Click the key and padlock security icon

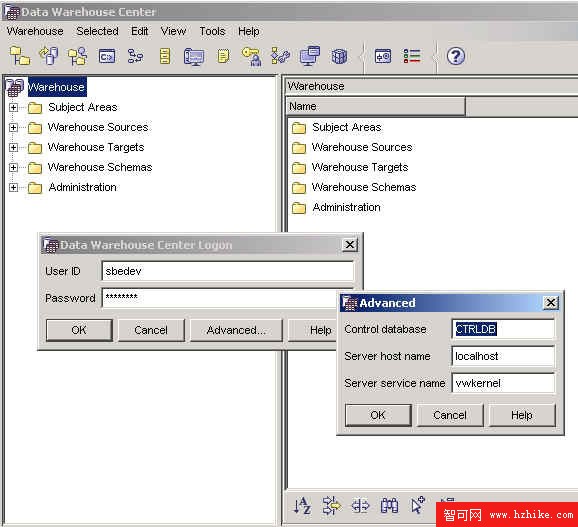tap(252, 56)
